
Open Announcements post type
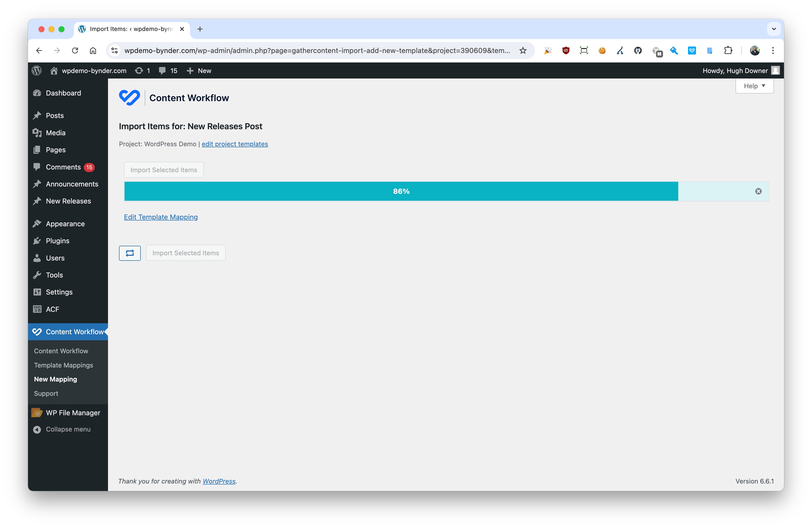68,184
